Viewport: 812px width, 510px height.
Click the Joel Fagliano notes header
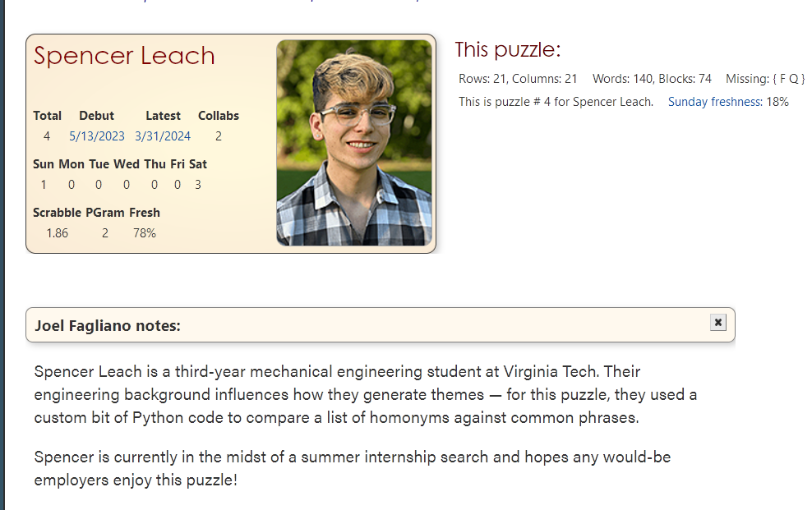[108, 326]
